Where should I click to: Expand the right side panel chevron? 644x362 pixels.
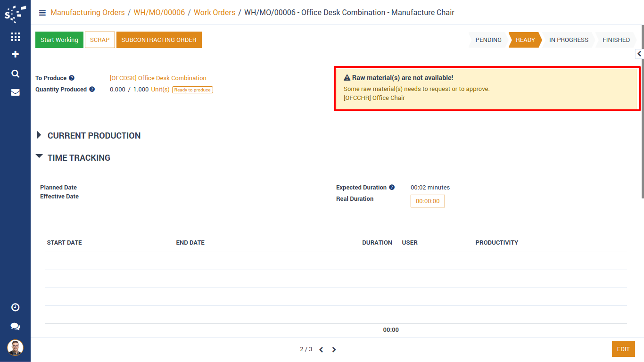(x=639, y=54)
